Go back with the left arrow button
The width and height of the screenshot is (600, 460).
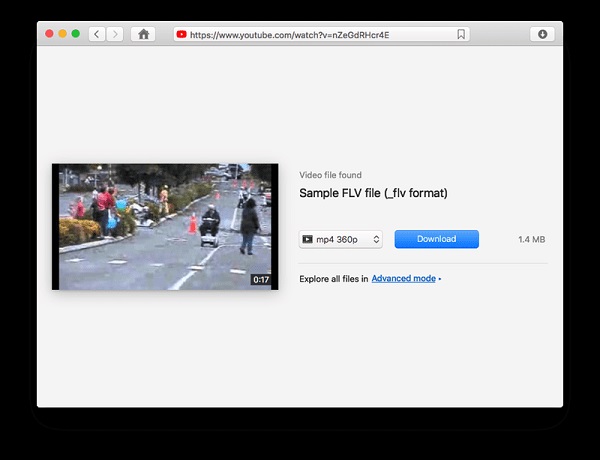point(97,34)
